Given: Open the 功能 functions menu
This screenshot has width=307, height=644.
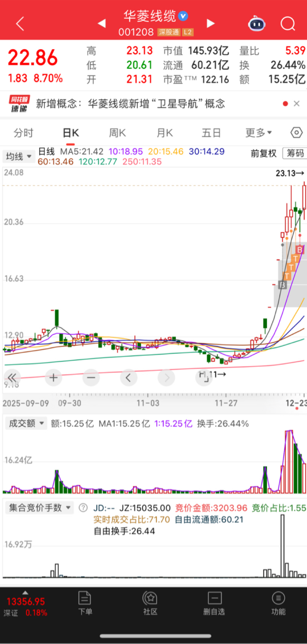Looking at the screenshot, I should [278, 603].
